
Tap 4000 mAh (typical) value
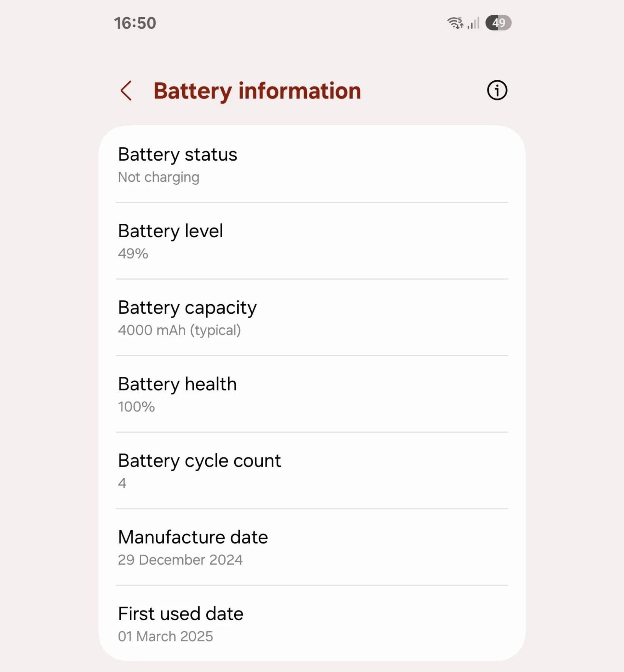pos(179,330)
